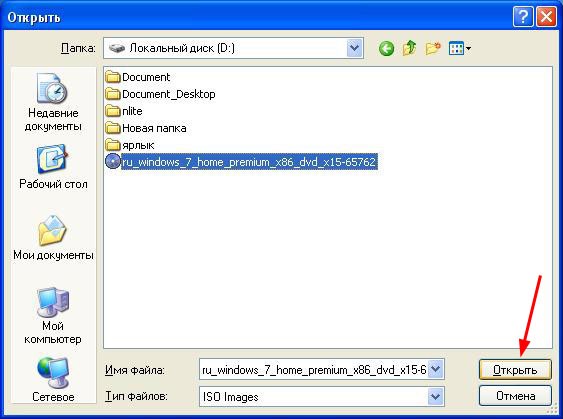Screen dimensions: 563x419
Task: Close the Открыть dialog window
Action: pos(546,17)
